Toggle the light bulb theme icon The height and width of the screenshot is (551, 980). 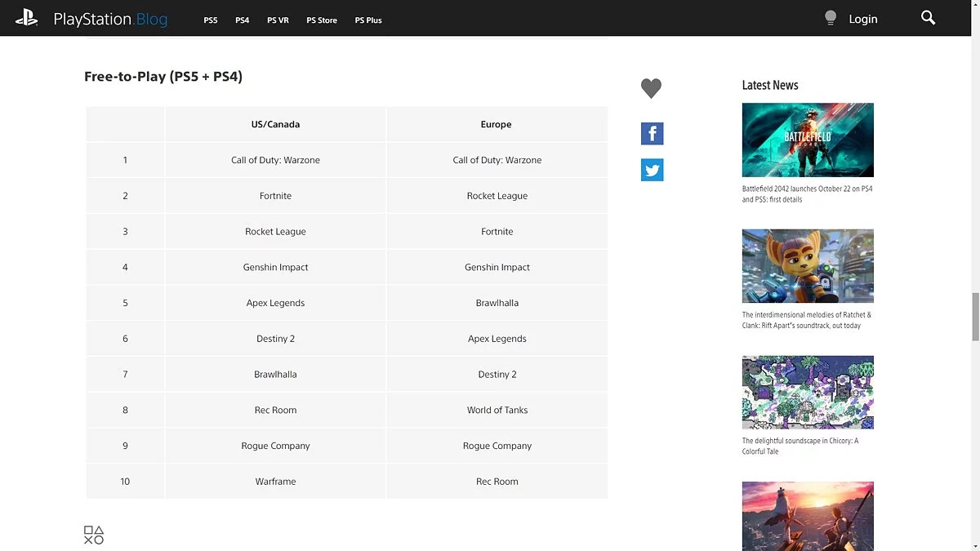(831, 18)
